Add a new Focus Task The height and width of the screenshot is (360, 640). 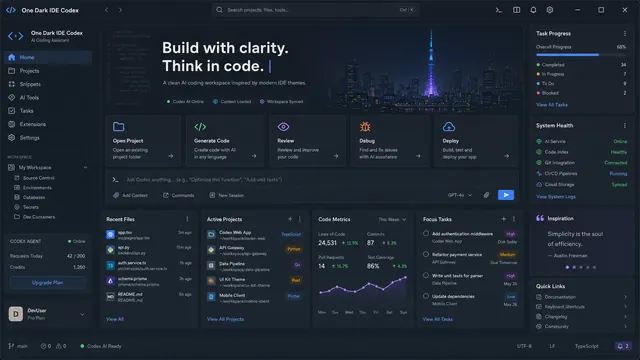(504, 219)
